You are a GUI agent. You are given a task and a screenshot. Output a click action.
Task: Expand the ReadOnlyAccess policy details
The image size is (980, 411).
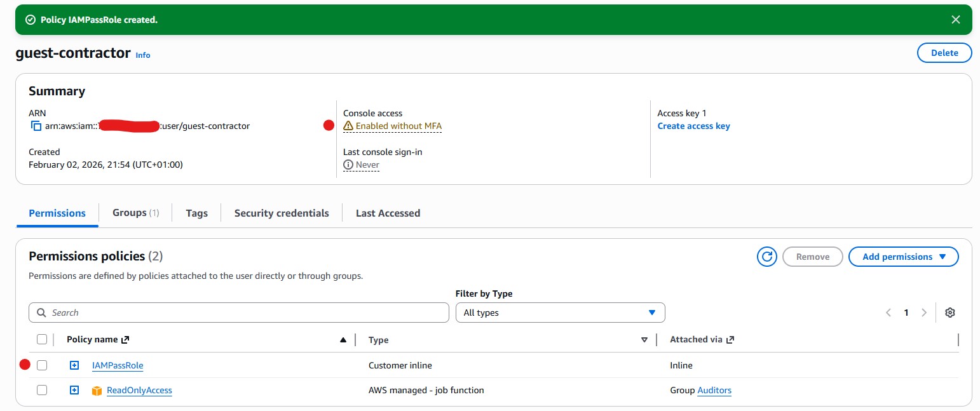click(x=74, y=390)
